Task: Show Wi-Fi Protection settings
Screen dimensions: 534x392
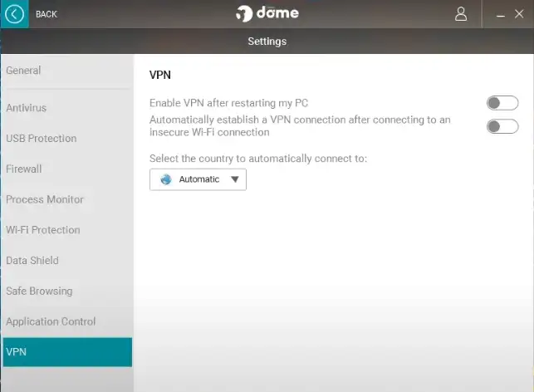Action: 43,230
